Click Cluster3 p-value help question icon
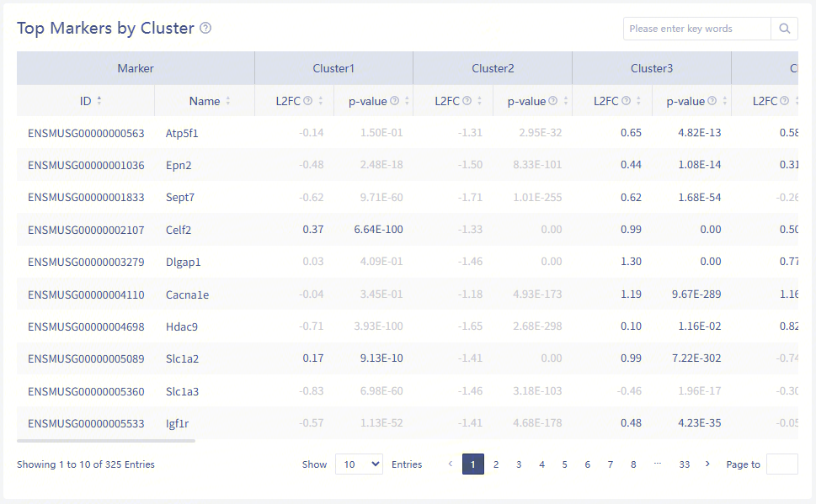Viewport: 816px width, 504px height. [712, 101]
